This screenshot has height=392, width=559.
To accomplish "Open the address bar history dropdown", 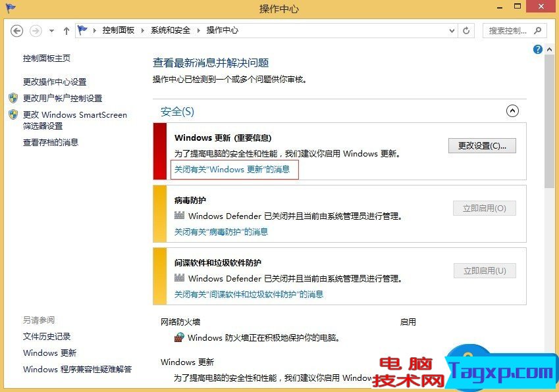I will click(452, 31).
